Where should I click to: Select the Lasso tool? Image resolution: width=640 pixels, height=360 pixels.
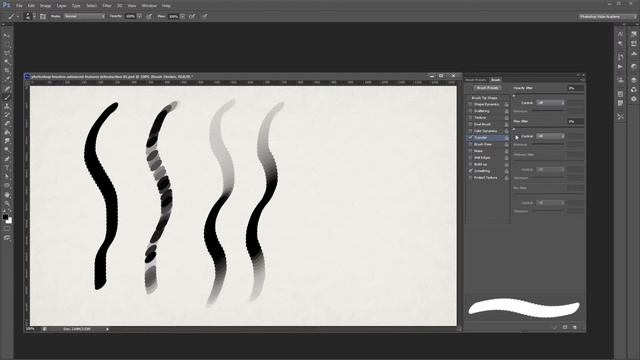(x=7, y=53)
